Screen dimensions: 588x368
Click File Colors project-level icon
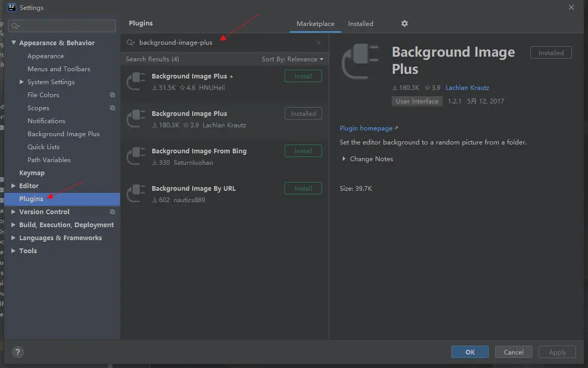112,95
